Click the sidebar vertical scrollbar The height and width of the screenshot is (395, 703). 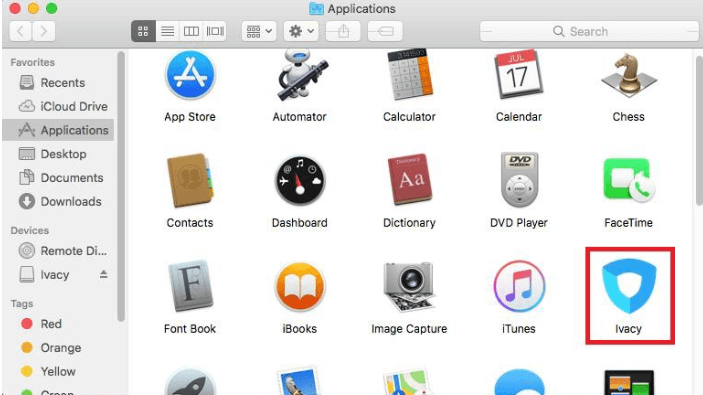[121, 187]
